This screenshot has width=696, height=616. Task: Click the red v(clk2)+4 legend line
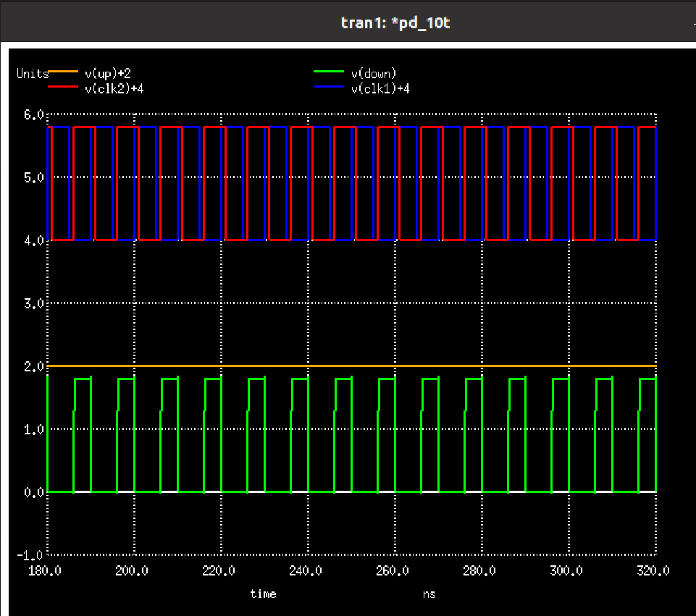[x=63, y=86]
